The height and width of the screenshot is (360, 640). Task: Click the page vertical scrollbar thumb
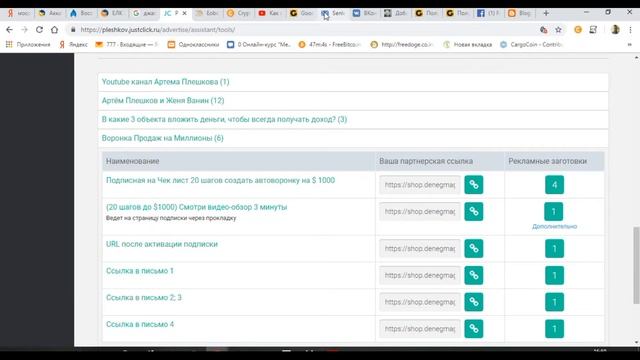[636, 265]
